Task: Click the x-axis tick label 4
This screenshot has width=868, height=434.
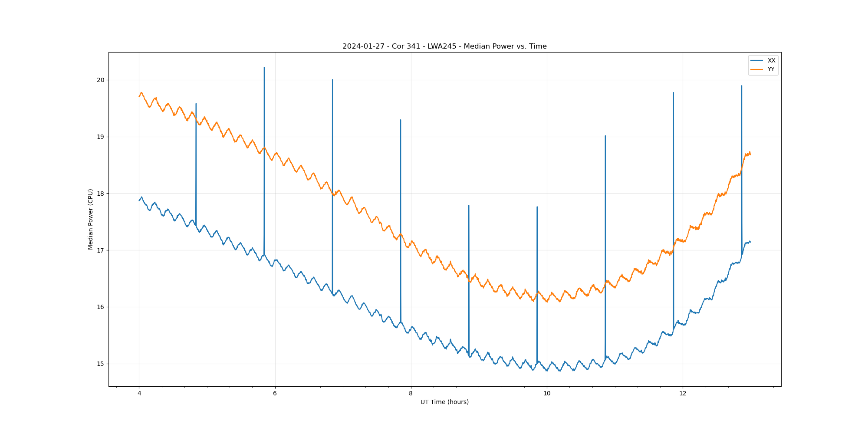Action: [139, 394]
